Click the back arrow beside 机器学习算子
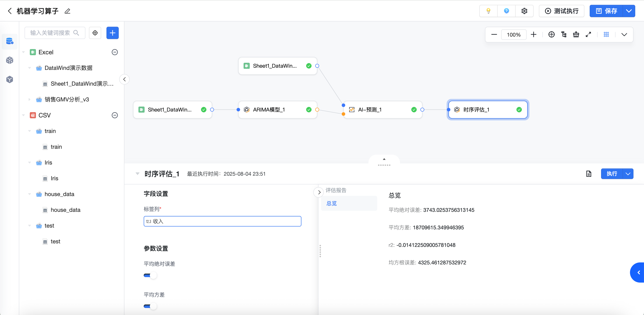The image size is (644, 315). pos(10,11)
